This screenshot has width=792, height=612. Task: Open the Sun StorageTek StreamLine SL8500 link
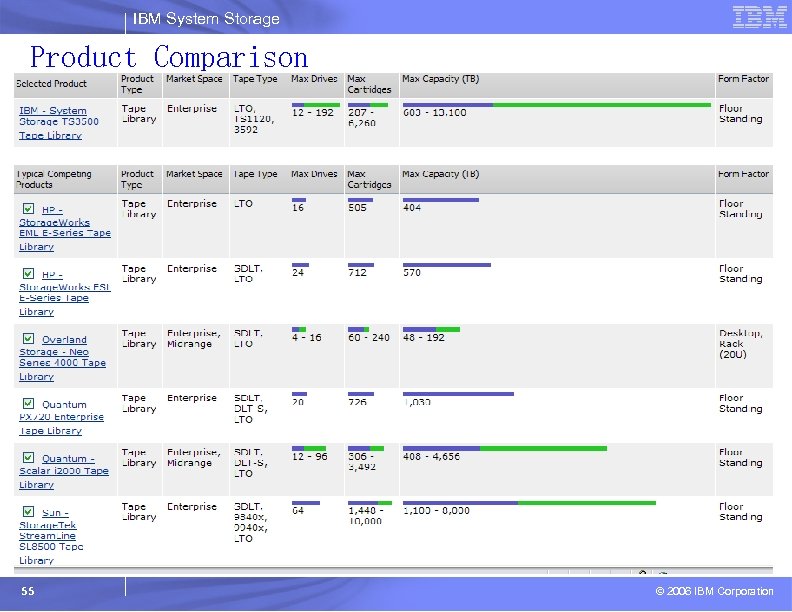(x=51, y=536)
